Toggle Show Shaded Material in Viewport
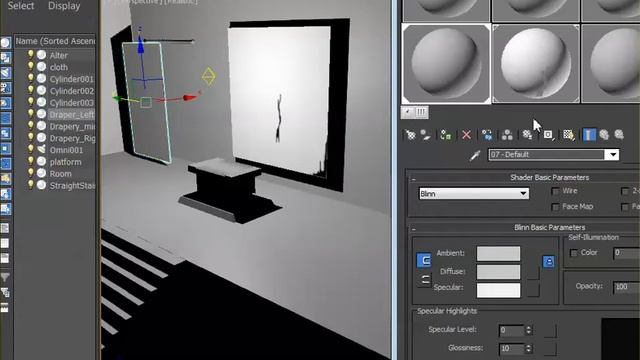 coord(569,135)
